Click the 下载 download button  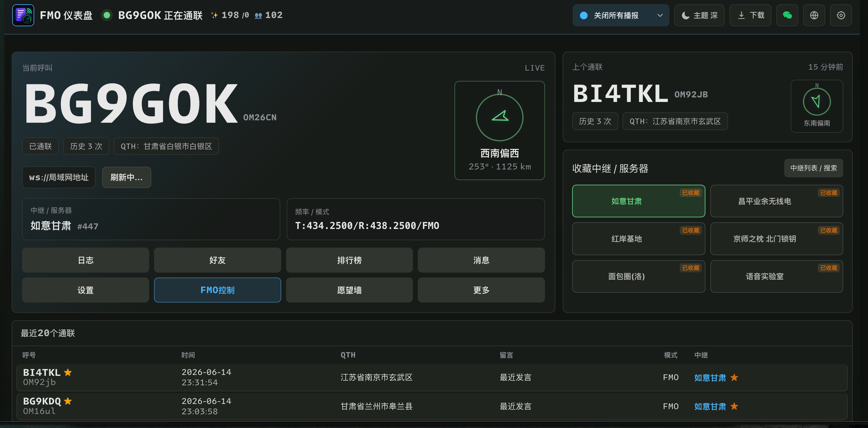pos(750,15)
